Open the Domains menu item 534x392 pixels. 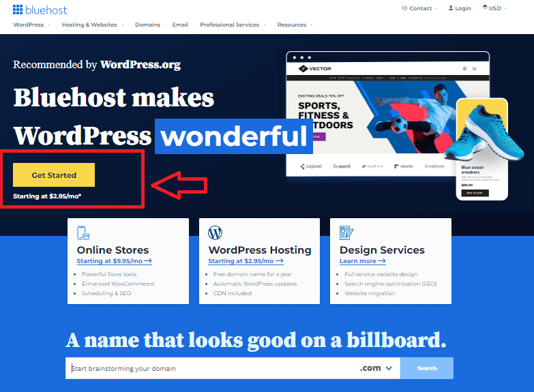pyautogui.click(x=147, y=25)
